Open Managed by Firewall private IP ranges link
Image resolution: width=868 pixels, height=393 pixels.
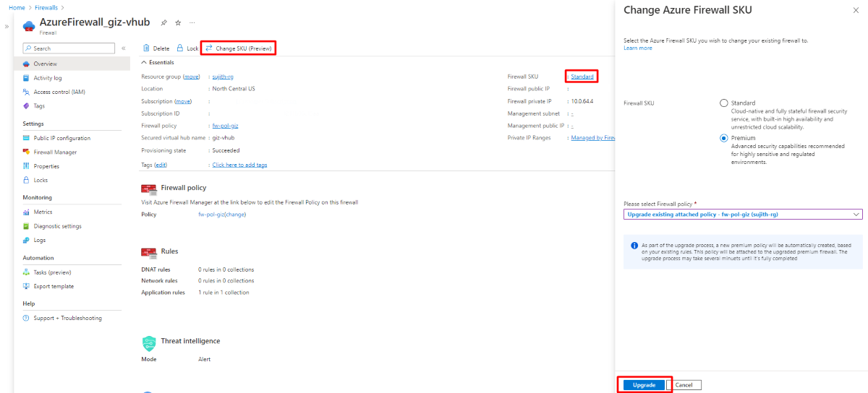click(x=592, y=137)
